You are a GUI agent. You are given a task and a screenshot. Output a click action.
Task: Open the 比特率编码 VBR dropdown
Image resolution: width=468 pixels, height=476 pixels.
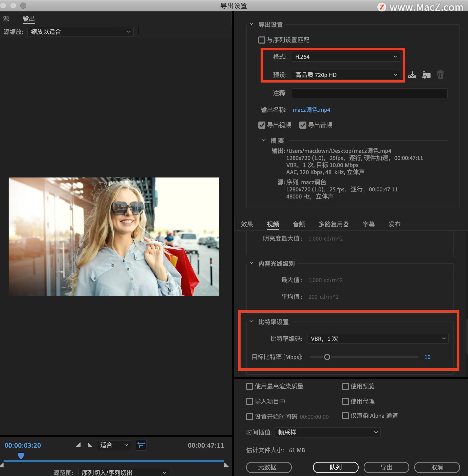pos(377,339)
